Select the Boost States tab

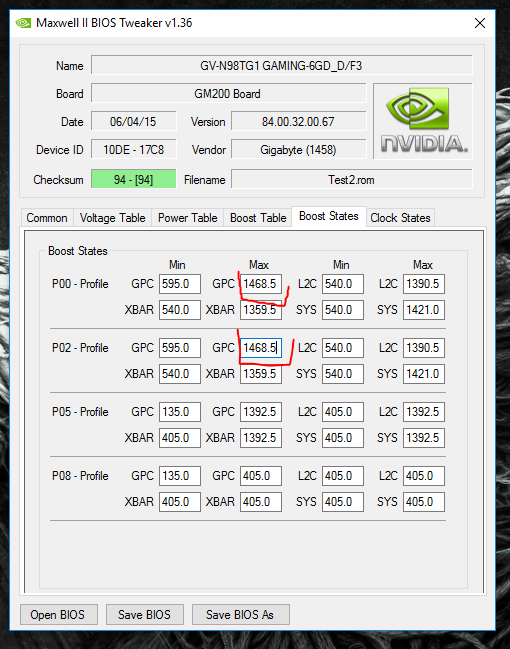(x=329, y=216)
